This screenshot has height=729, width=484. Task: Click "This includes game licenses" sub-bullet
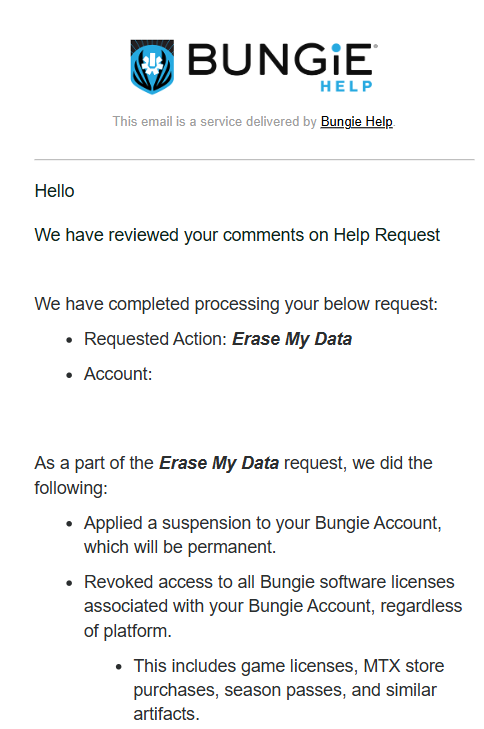(x=289, y=666)
